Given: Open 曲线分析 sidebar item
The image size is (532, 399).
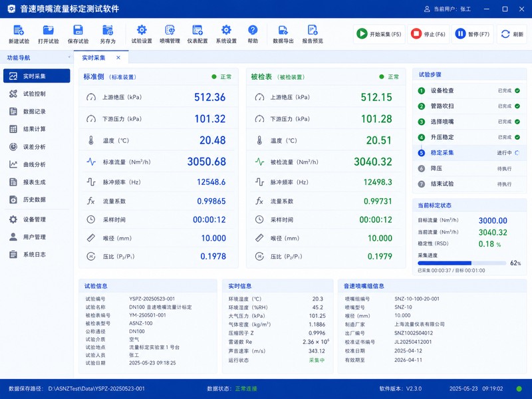Looking at the screenshot, I should 37,164.
